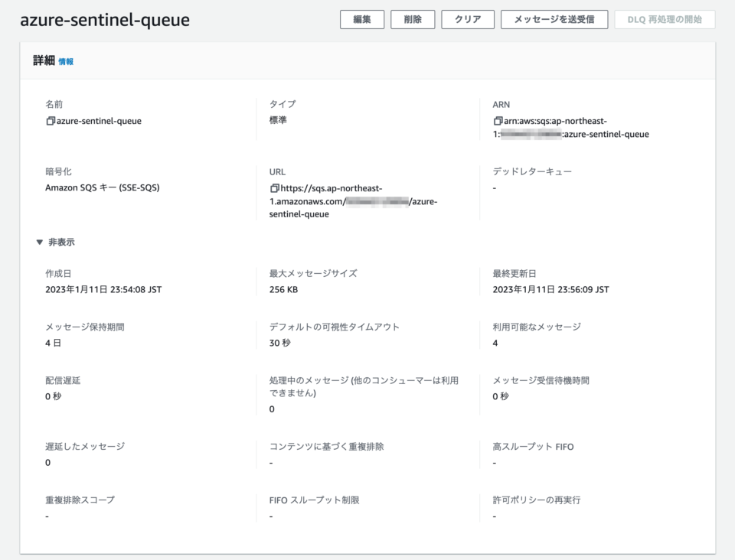Purge messages using the クリア button
The image size is (735, 560).
[x=467, y=19]
